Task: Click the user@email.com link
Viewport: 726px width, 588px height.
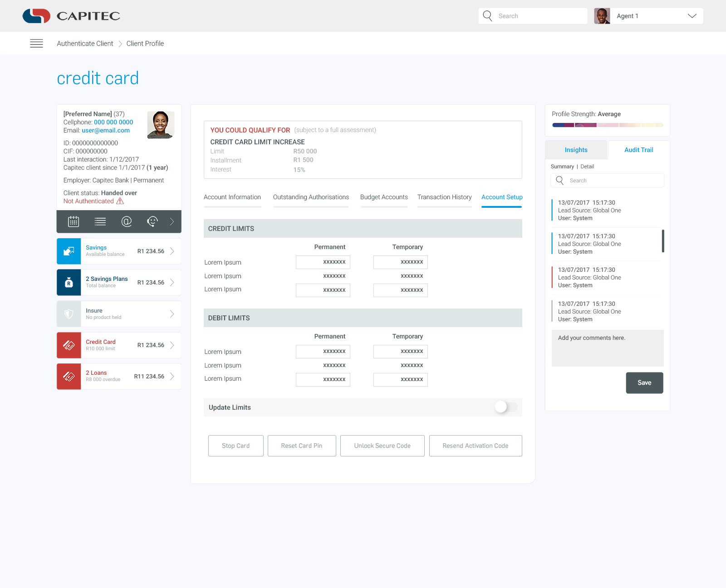Action: click(106, 130)
